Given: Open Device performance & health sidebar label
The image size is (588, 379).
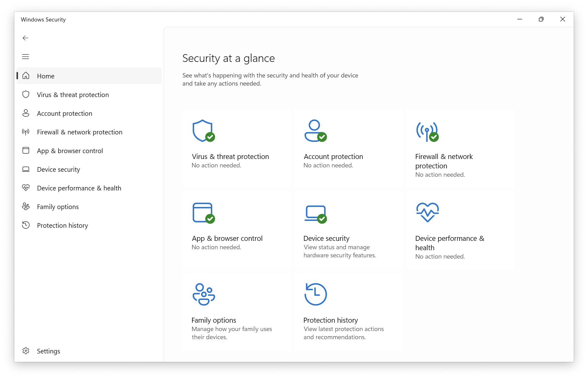Looking at the screenshot, I should [79, 188].
